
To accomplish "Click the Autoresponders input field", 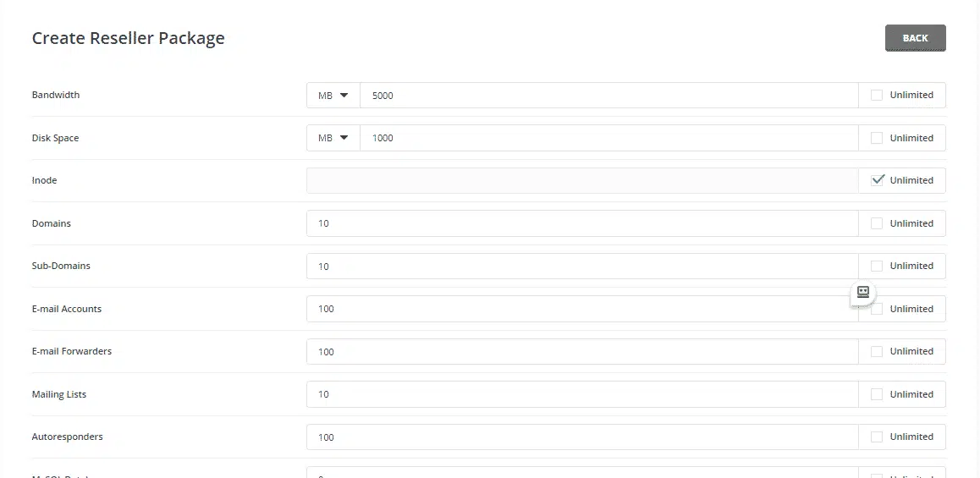I will (582, 437).
